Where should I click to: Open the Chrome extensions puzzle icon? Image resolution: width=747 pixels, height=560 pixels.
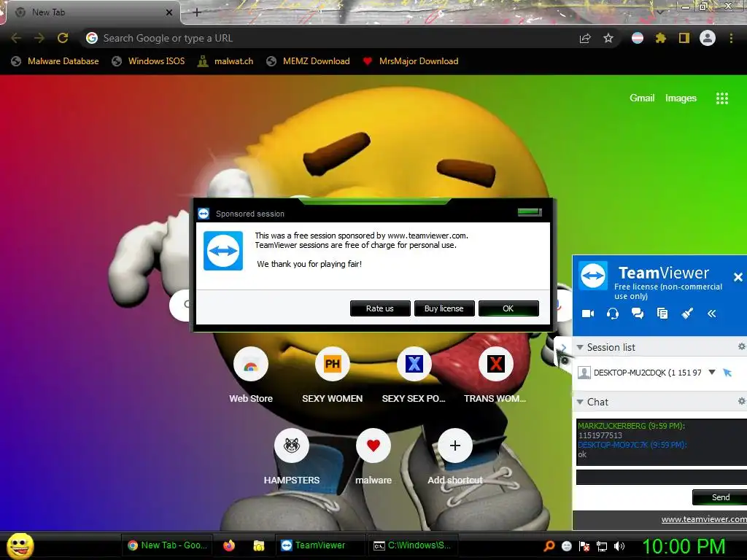(x=660, y=38)
